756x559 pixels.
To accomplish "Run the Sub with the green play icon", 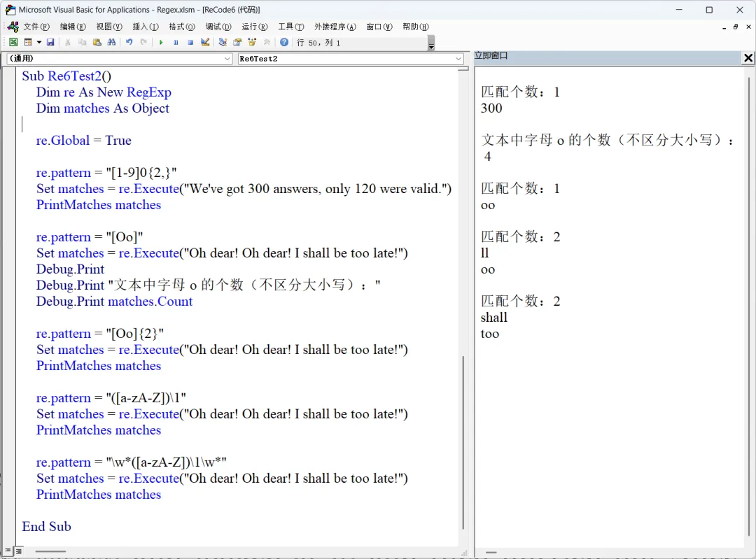I will click(x=161, y=43).
